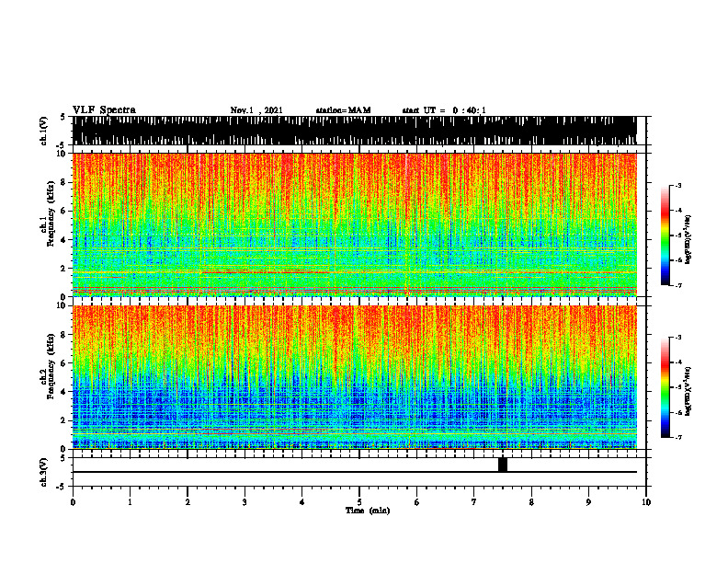Screen dimensions: 728x563
Task: Click the ch.3 flat signal trace line
Action: pos(354,472)
